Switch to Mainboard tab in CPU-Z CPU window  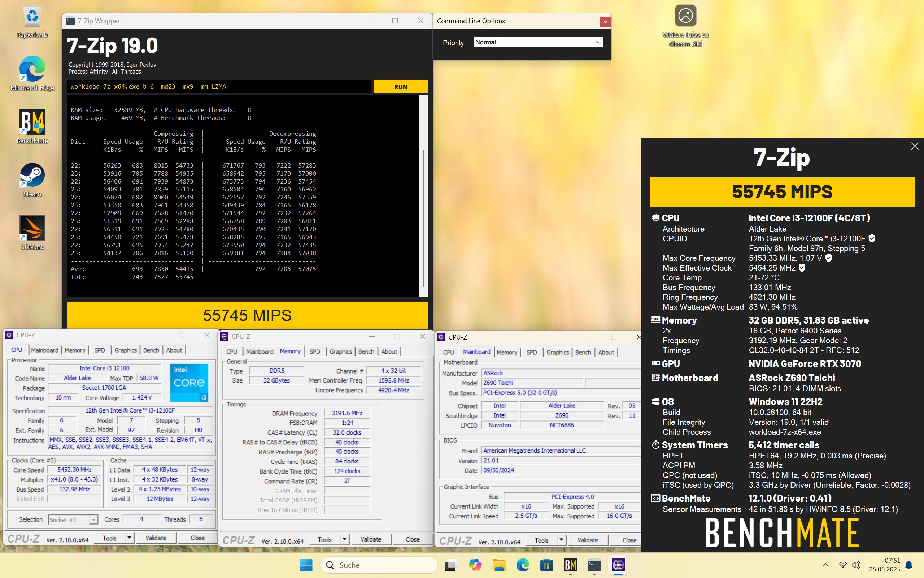[45, 350]
